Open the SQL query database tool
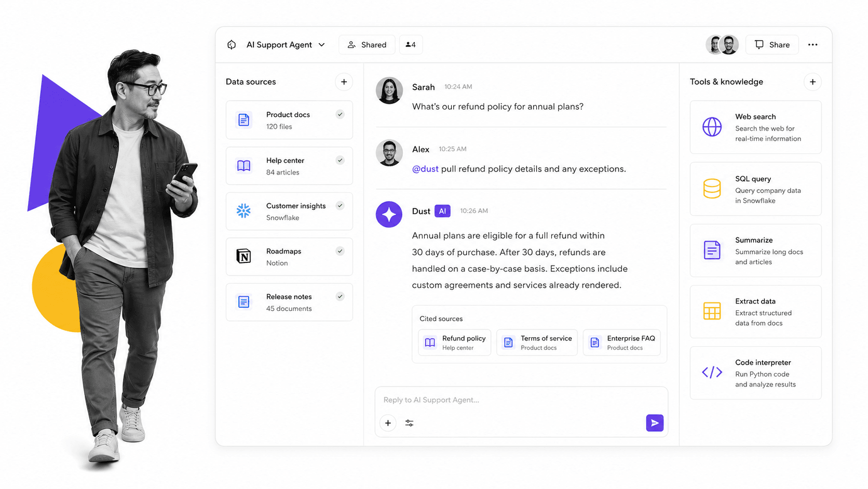The width and height of the screenshot is (868, 489). click(x=755, y=189)
